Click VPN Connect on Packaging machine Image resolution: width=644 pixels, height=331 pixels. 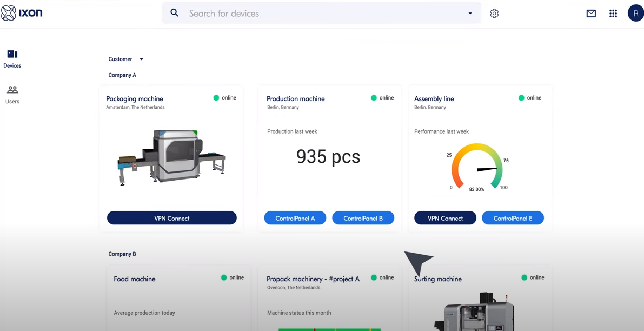[x=171, y=218]
